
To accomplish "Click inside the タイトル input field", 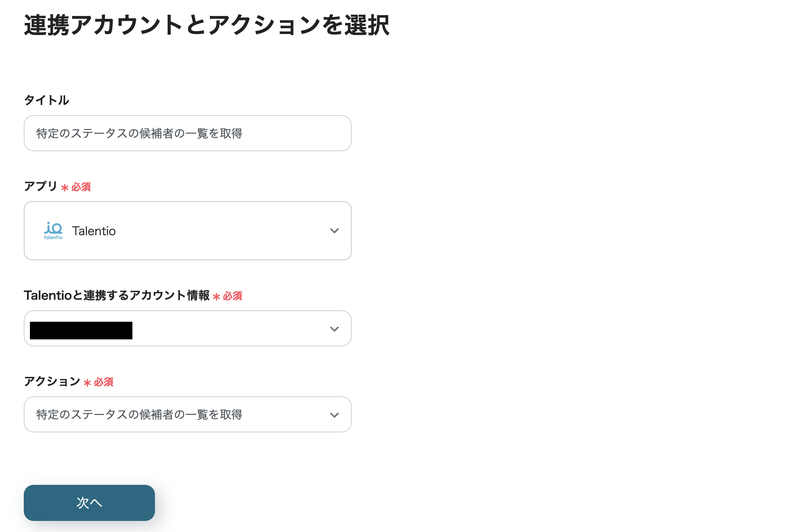I will click(188, 133).
